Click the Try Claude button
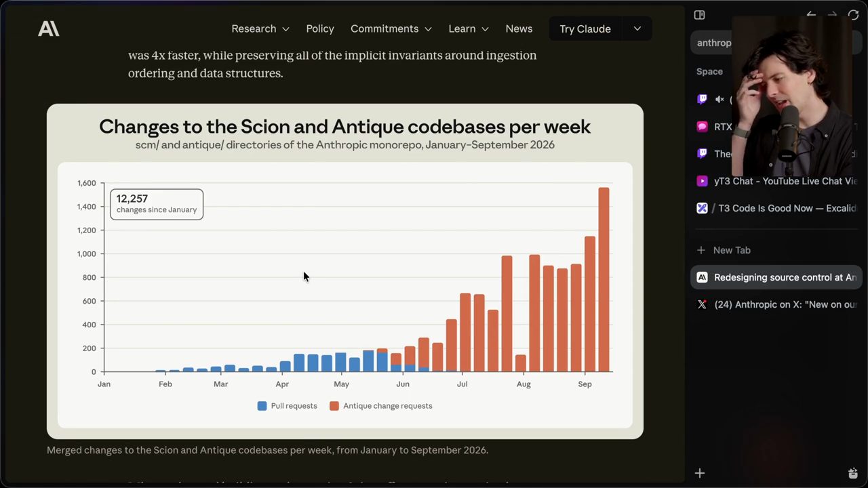Image resolution: width=868 pixels, height=488 pixels. [x=585, y=28]
